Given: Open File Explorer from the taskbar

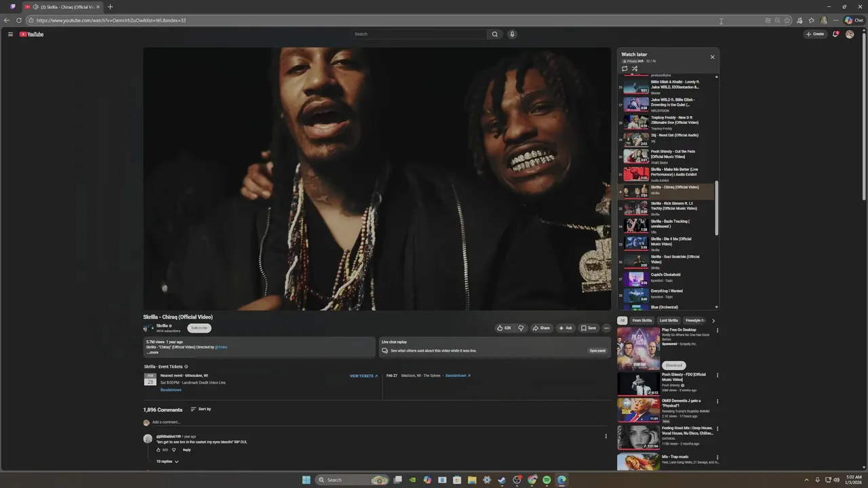Looking at the screenshot, I should pos(472,480).
